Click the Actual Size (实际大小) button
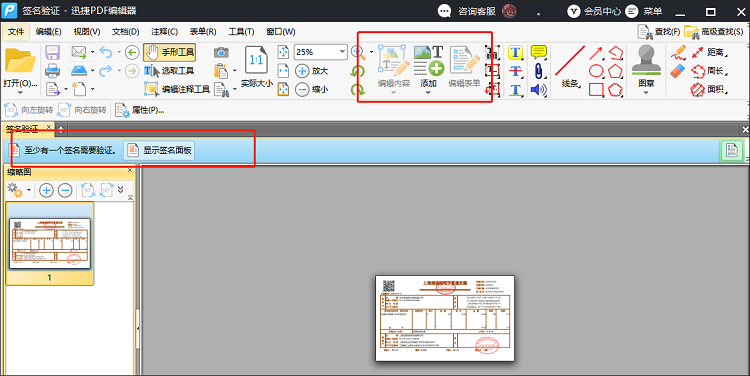This screenshot has height=376, width=750. [256, 67]
